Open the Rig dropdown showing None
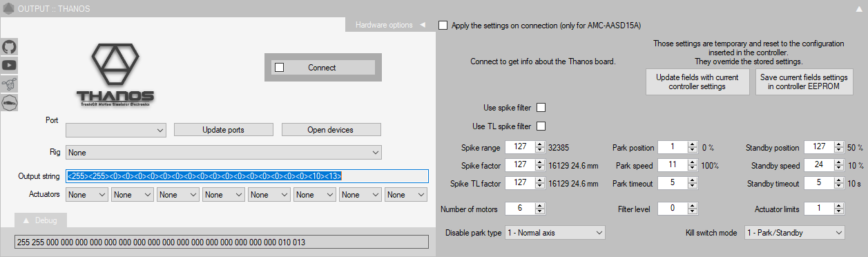The height and width of the screenshot is (257, 868). (224, 152)
